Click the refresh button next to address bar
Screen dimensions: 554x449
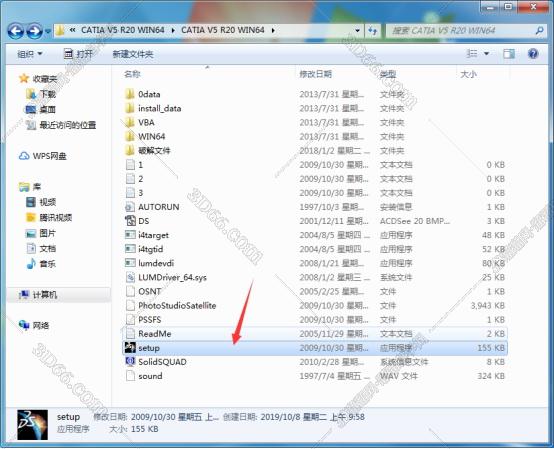point(372,31)
